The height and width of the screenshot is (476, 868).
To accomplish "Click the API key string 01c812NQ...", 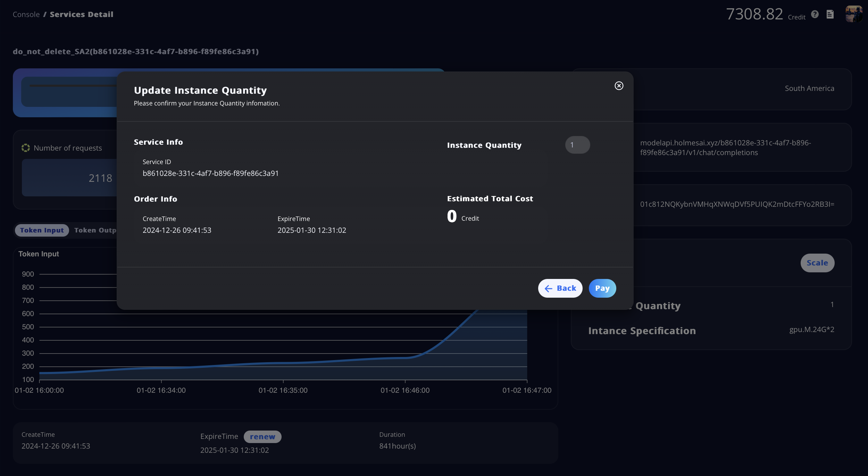I will click(x=737, y=204).
